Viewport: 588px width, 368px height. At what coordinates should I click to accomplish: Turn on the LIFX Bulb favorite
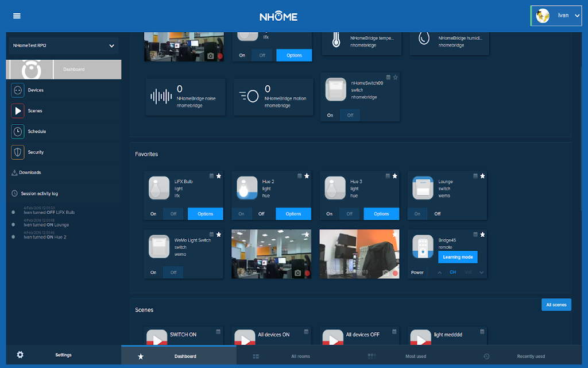click(153, 214)
